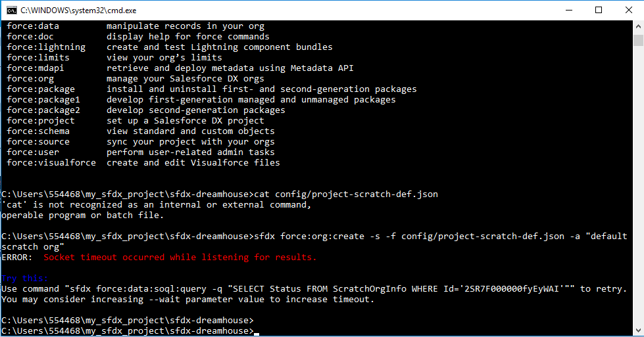This screenshot has height=337, width=644.
Task: Click the scrollbar down arrow
Action: [638, 332]
